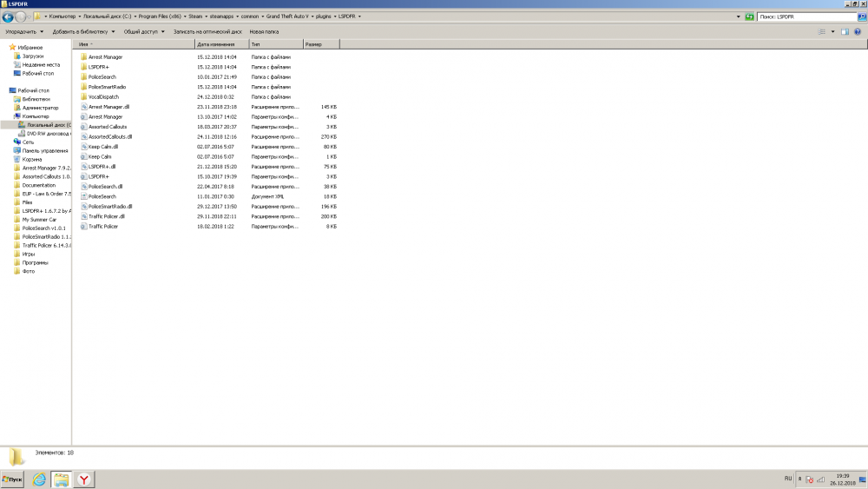Select Компьютер in the navigation tree

coord(36,116)
